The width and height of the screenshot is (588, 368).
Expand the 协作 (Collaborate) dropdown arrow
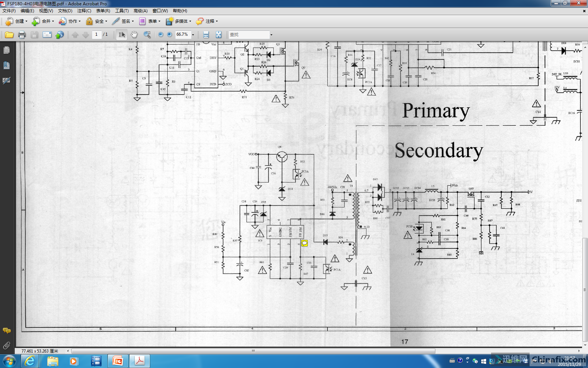click(79, 21)
